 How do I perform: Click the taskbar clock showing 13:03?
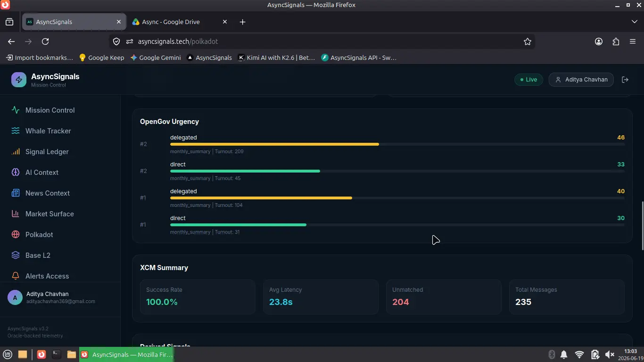click(630, 351)
